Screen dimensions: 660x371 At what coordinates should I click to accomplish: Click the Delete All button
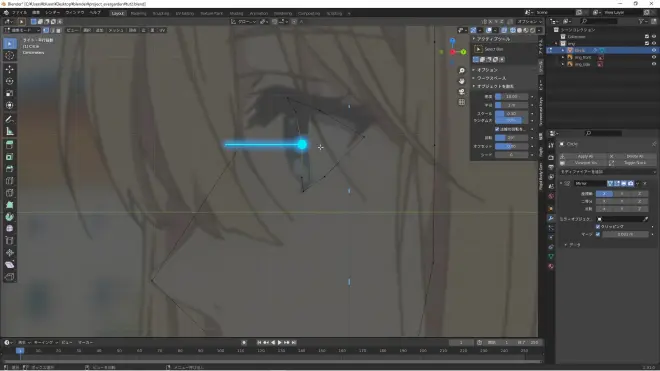(x=632, y=156)
